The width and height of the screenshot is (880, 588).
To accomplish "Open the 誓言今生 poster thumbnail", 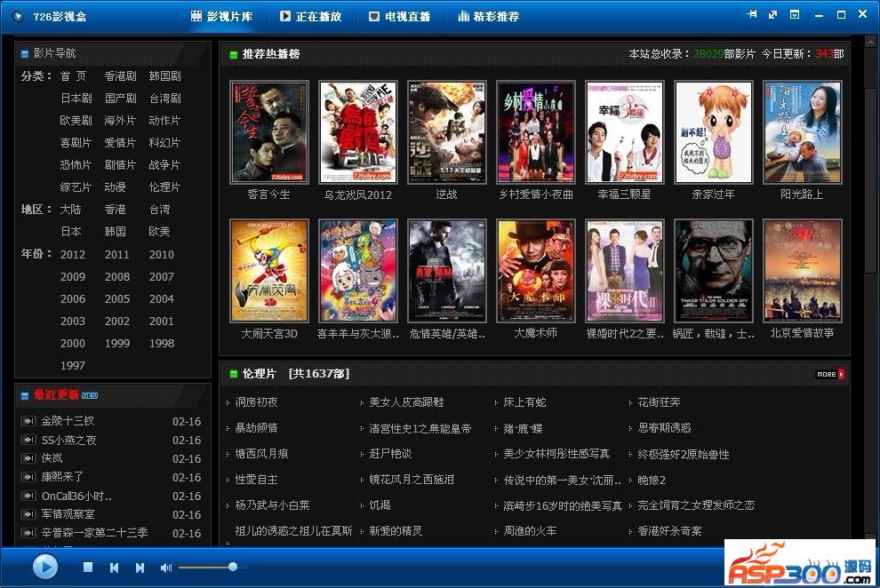I will click(x=268, y=132).
